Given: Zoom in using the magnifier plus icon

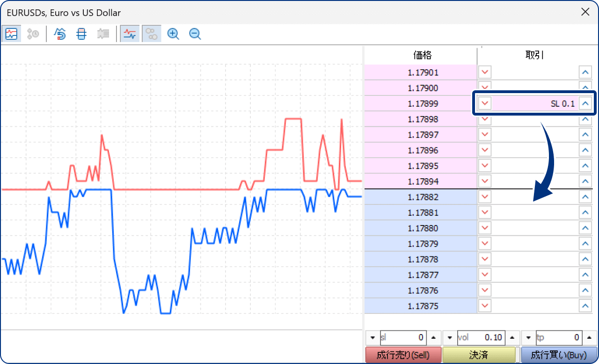Looking at the screenshot, I should (x=173, y=34).
